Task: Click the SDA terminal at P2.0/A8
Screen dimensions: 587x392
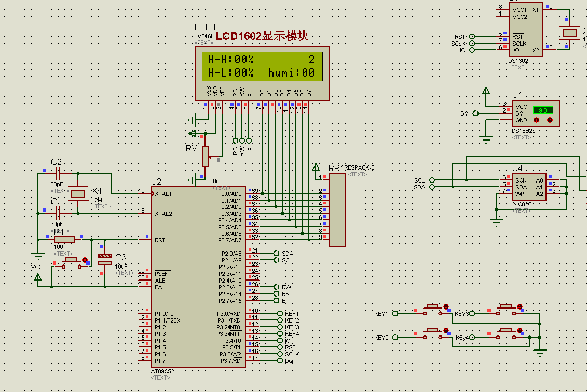Action: [276, 253]
